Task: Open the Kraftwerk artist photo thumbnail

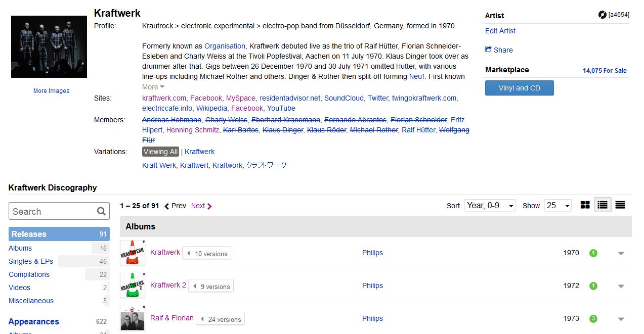Action: (x=49, y=46)
